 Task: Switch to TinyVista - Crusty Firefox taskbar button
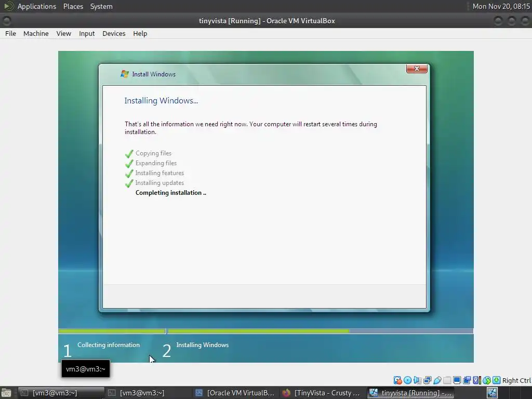pyautogui.click(x=323, y=393)
